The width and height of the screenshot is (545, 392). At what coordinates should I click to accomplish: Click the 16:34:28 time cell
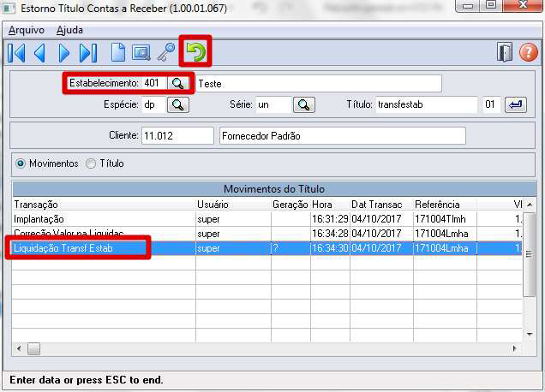point(330,234)
